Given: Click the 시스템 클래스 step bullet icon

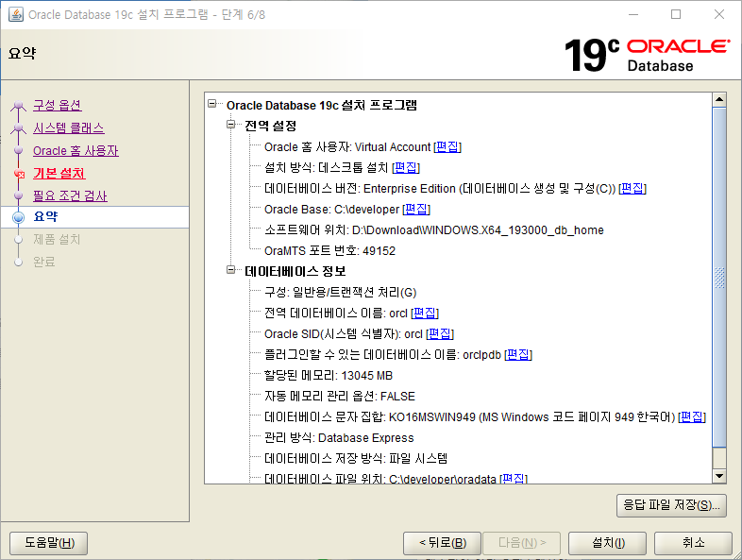Looking at the screenshot, I should click(x=19, y=127).
